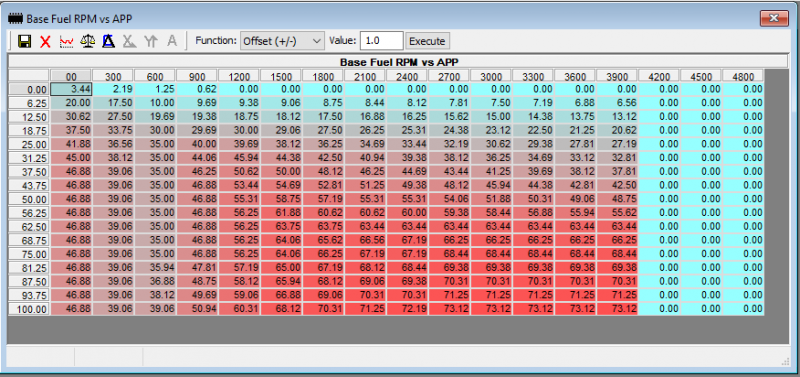
Task: Select the 3900 RPM column header
Action: click(617, 77)
